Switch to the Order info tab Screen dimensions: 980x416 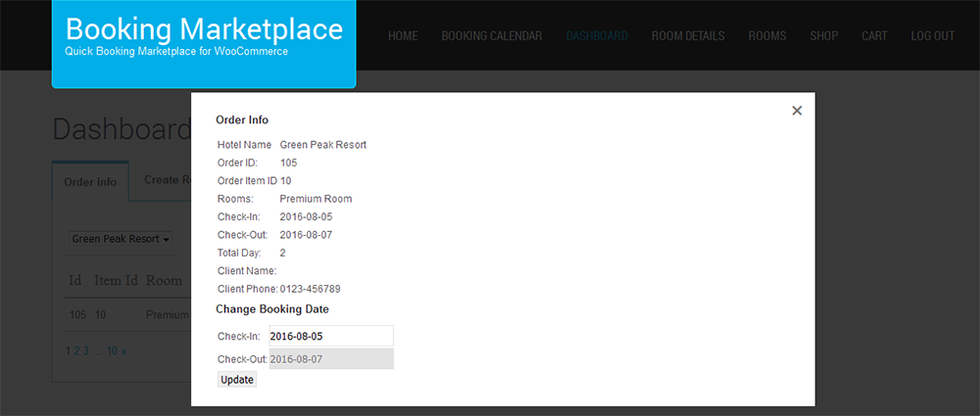[90, 182]
